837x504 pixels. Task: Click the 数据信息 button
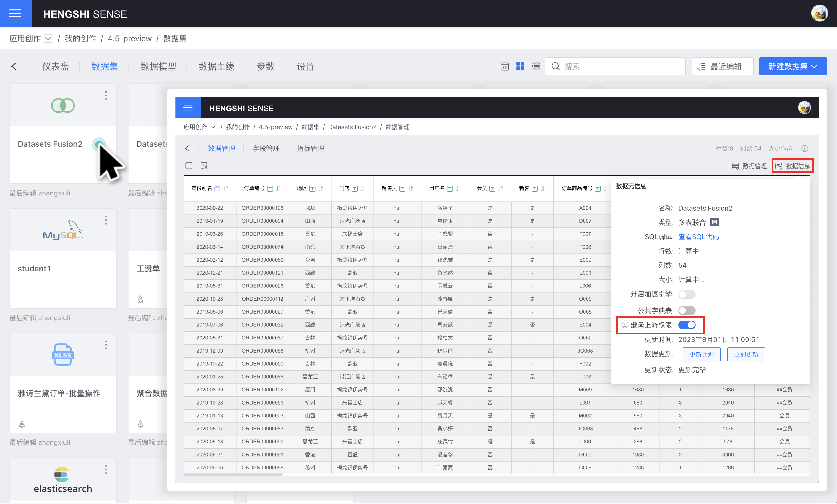(x=792, y=166)
